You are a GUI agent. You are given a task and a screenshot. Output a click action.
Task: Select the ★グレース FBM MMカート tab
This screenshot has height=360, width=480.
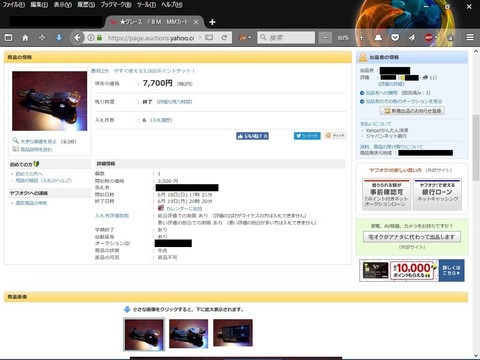[154, 22]
